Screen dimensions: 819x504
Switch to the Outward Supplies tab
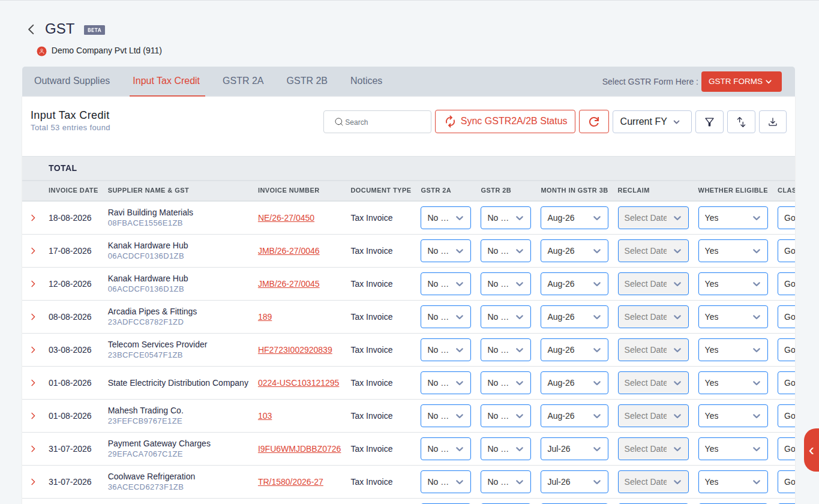pyautogui.click(x=72, y=81)
